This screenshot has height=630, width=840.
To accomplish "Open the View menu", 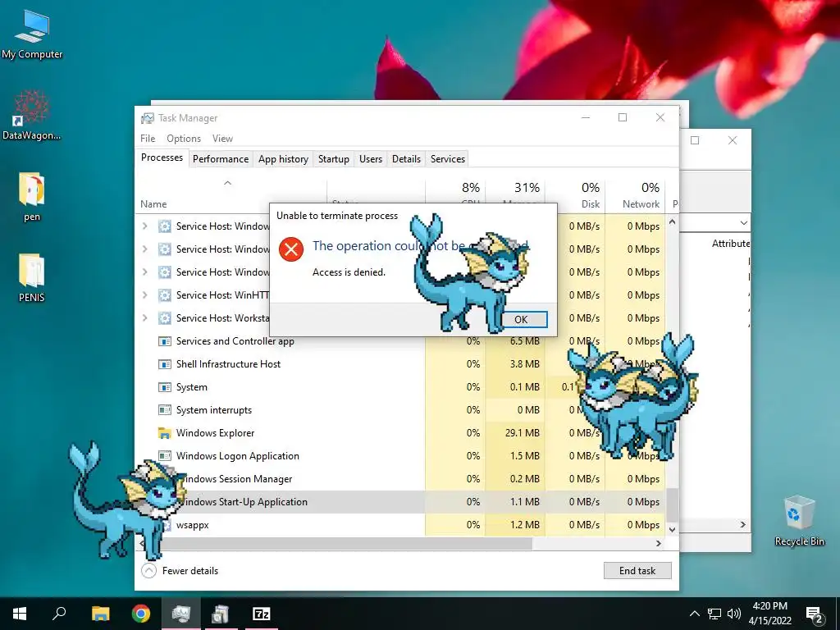I will (x=222, y=138).
